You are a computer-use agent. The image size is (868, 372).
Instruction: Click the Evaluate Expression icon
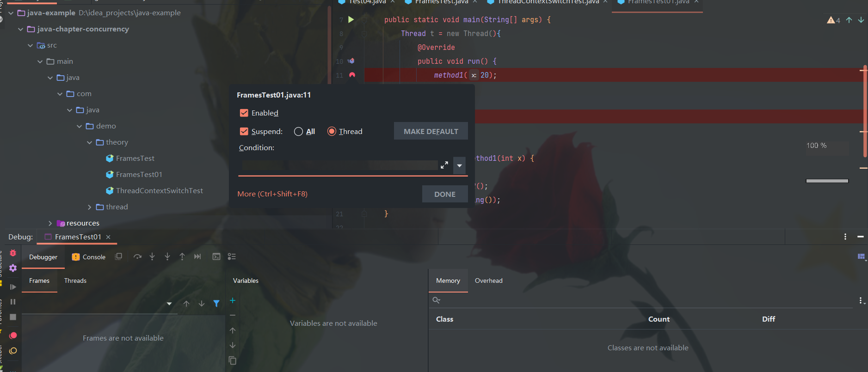pos(216,256)
